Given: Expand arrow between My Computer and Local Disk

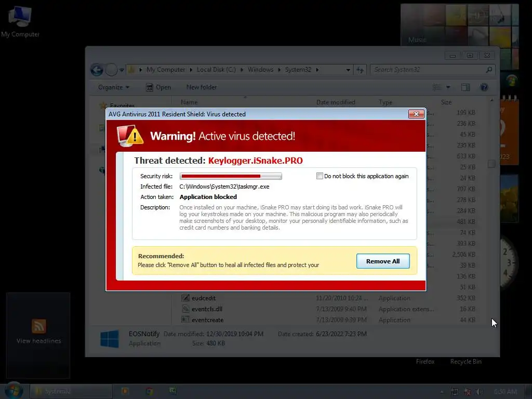Looking at the screenshot, I should (x=191, y=70).
